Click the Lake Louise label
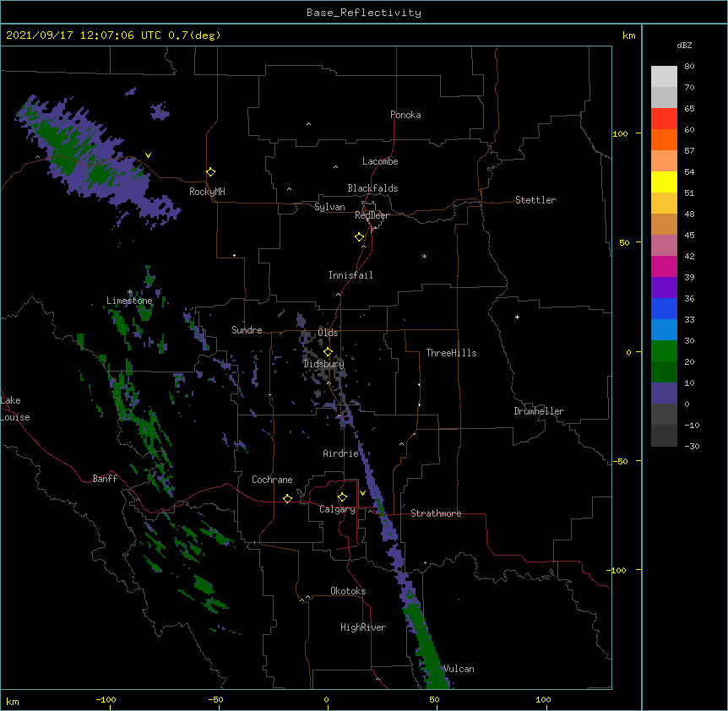 tap(14, 409)
